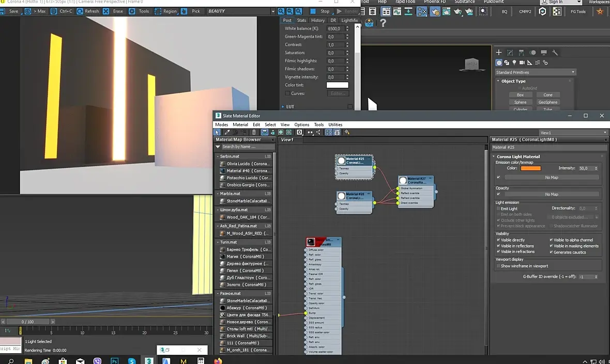Click the question mark help icon
Image resolution: width=610 pixels, height=364 pixels.
click(383, 23)
